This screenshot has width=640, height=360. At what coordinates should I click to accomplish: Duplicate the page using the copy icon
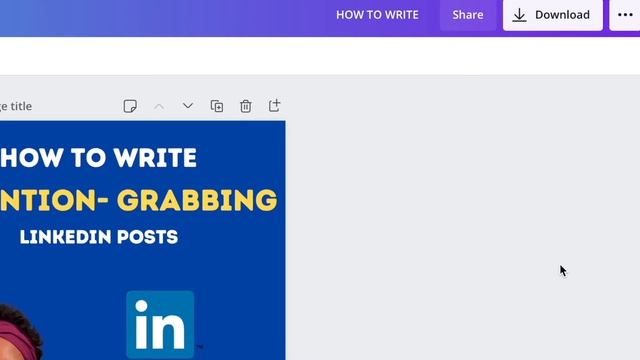pyautogui.click(x=217, y=106)
